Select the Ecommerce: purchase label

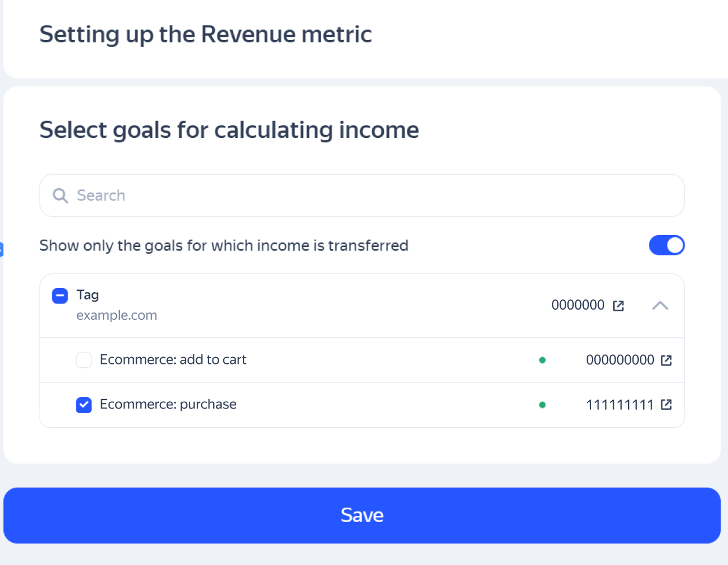point(168,405)
